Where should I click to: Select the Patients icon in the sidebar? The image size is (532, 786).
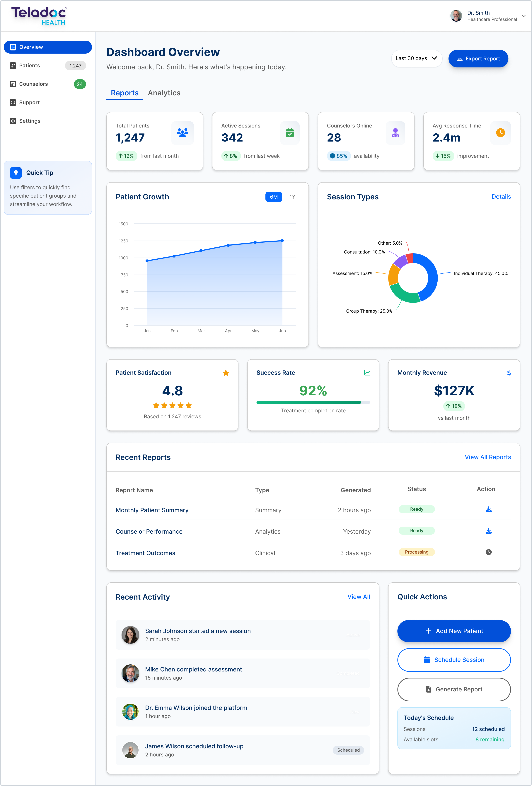(13, 65)
